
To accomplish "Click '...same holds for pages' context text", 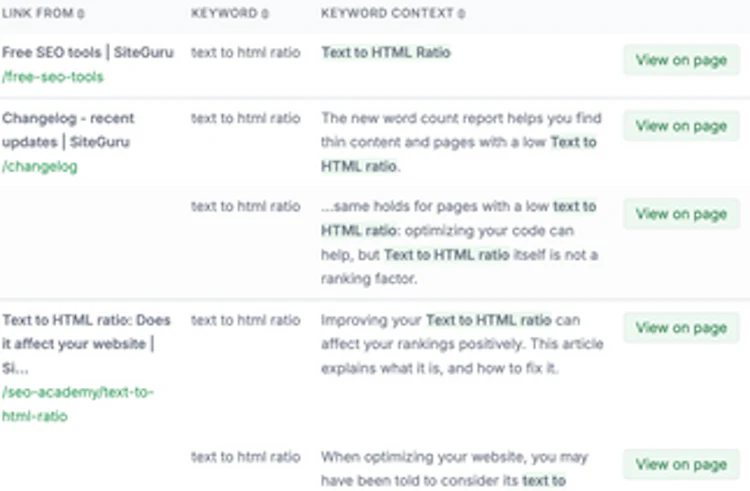I will tap(460, 242).
